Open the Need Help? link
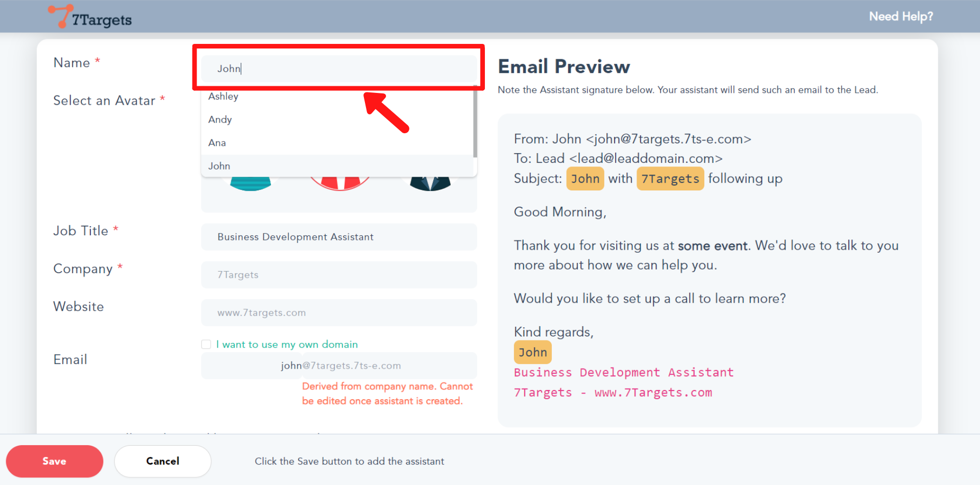The width and height of the screenshot is (980, 485). pos(900,16)
